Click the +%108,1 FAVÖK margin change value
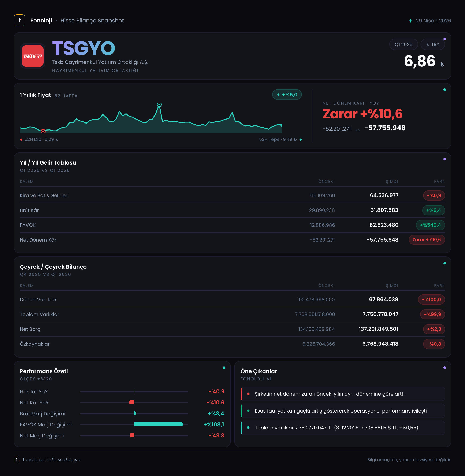 coord(214,425)
